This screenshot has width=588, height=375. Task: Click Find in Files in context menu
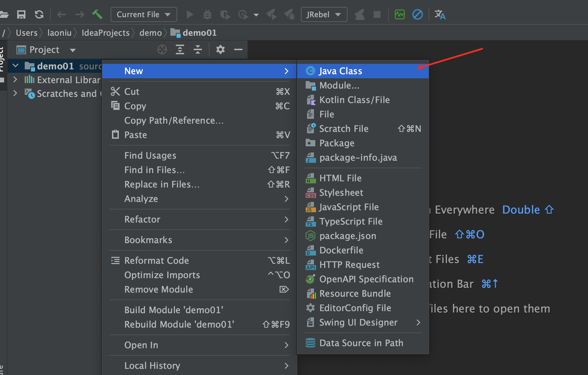(x=155, y=170)
